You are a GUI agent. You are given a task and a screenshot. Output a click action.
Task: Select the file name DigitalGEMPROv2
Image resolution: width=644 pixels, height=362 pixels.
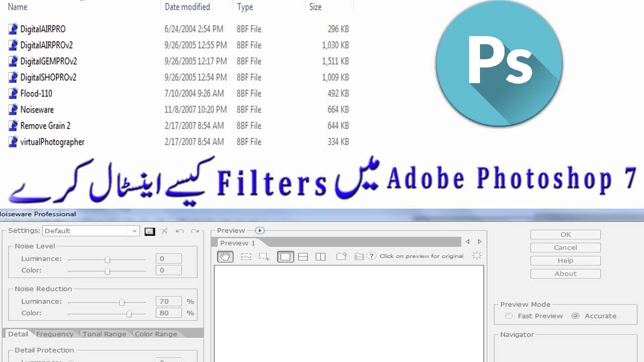click(x=48, y=61)
